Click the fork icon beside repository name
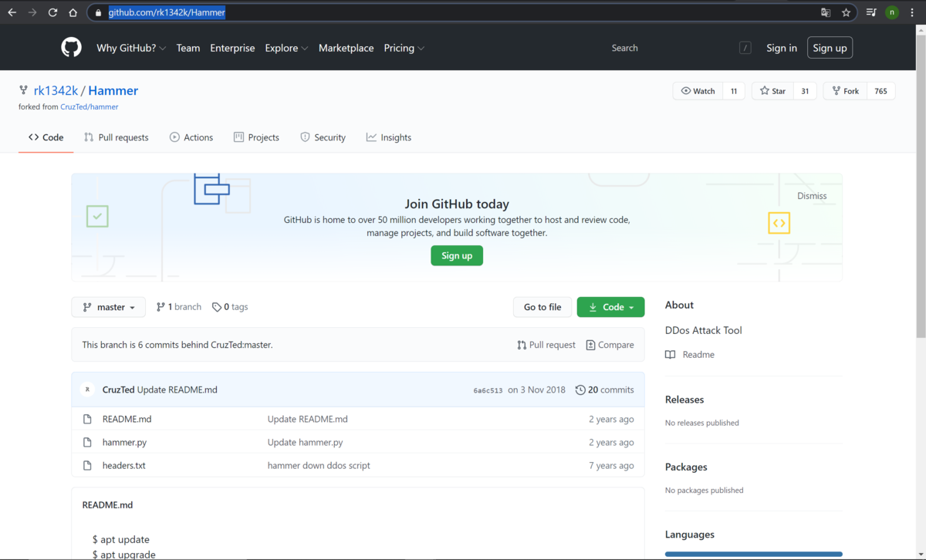This screenshot has width=926, height=560. (x=24, y=90)
